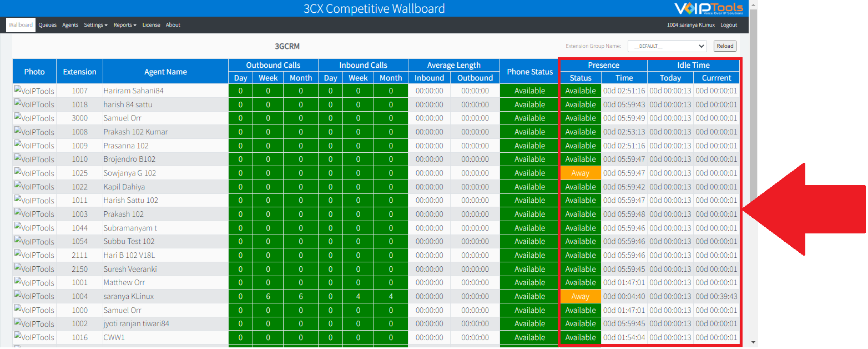Click extension number 2111

tap(79, 255)
